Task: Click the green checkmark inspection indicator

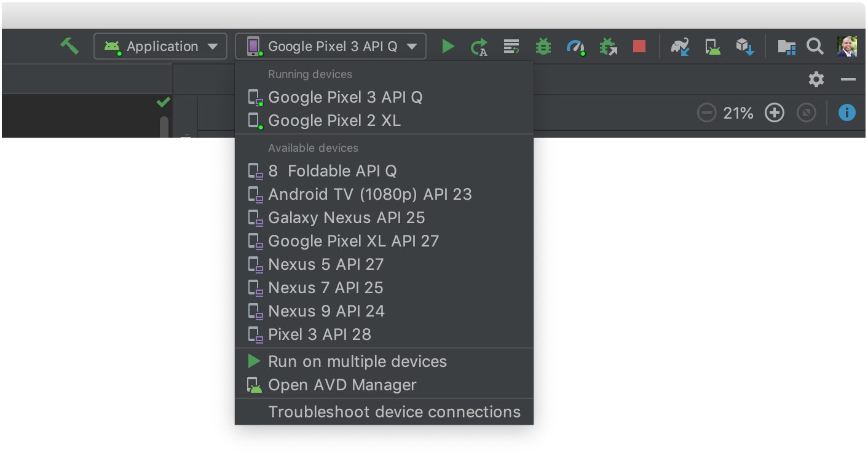Action: (163, 102)
